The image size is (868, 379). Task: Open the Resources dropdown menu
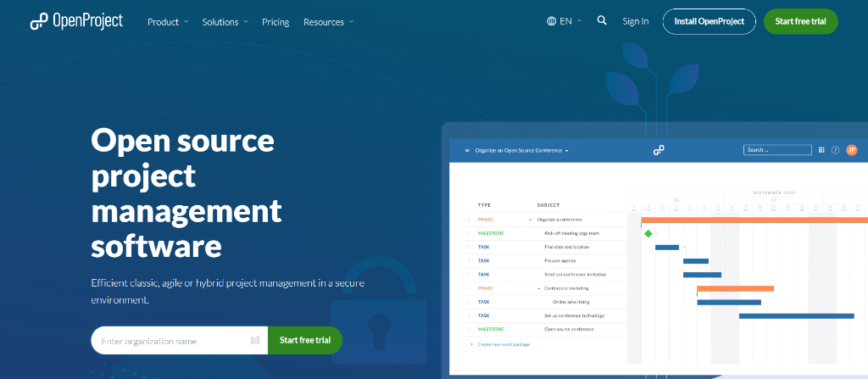(x=328, y=22)
